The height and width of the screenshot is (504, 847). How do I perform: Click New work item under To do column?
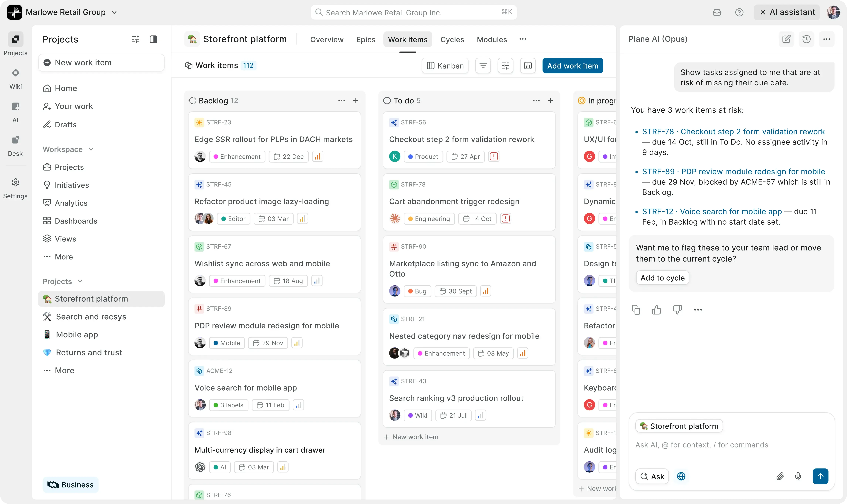[411, 437]
